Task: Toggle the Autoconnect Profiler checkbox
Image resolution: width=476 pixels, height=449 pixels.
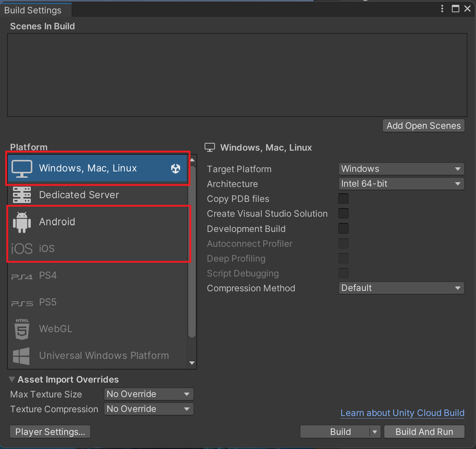Action: click(x=343, y=243)
